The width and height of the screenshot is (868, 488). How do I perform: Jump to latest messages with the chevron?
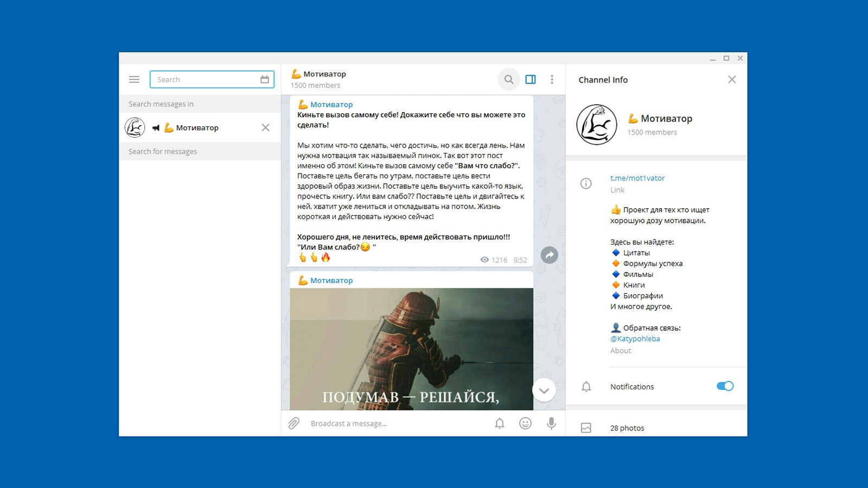(x=544, y=390)
